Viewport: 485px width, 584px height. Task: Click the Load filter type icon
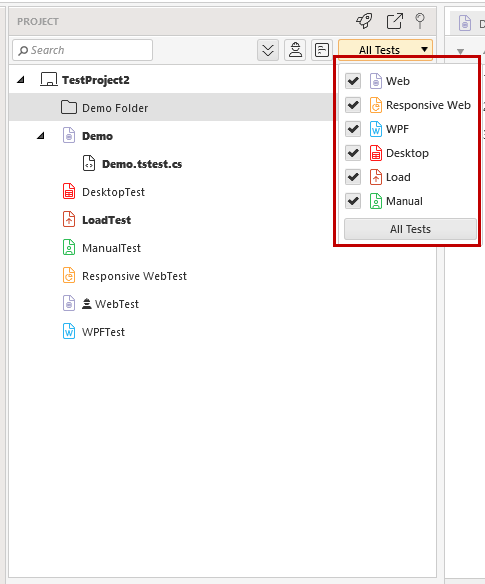[376, 177]
